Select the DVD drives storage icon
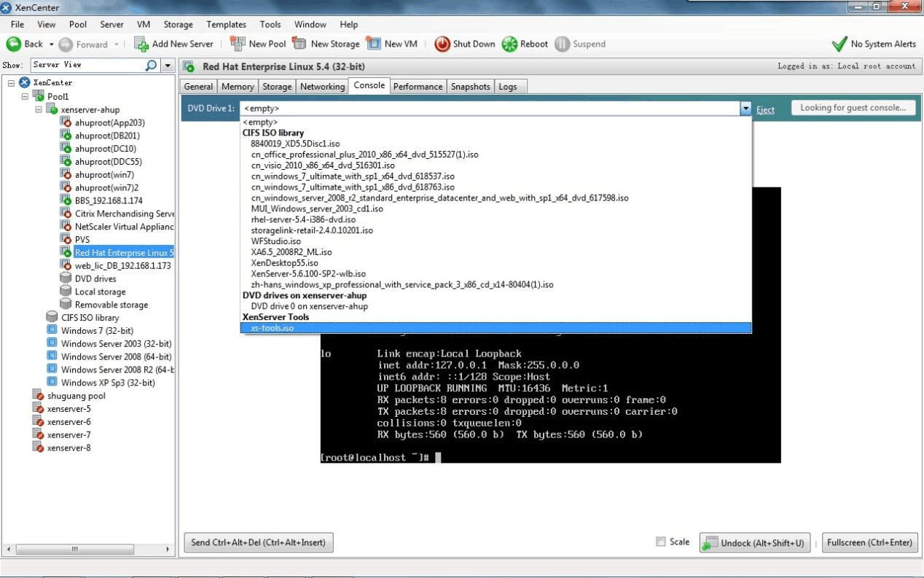 pyautogui.click(x=66, y=278)
